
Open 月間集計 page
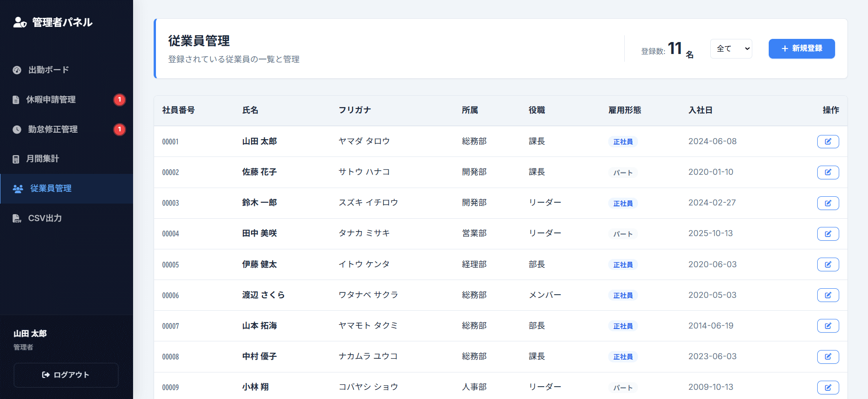pyautogui.click(x=43, y=159)
